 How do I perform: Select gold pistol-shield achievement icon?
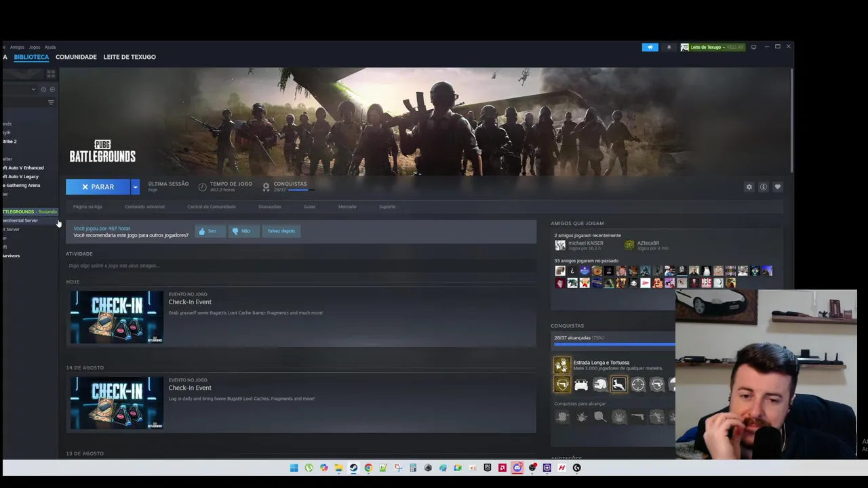pos(562,385)
